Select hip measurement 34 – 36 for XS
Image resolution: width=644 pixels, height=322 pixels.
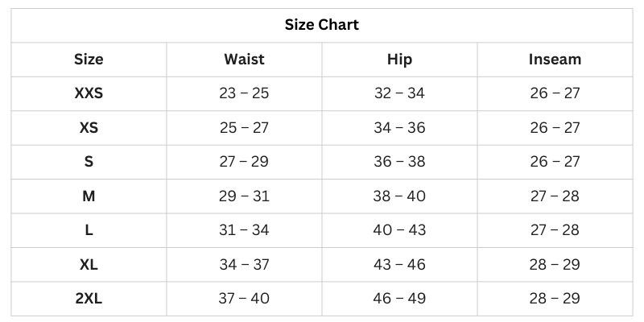click(x=399, y=128)
